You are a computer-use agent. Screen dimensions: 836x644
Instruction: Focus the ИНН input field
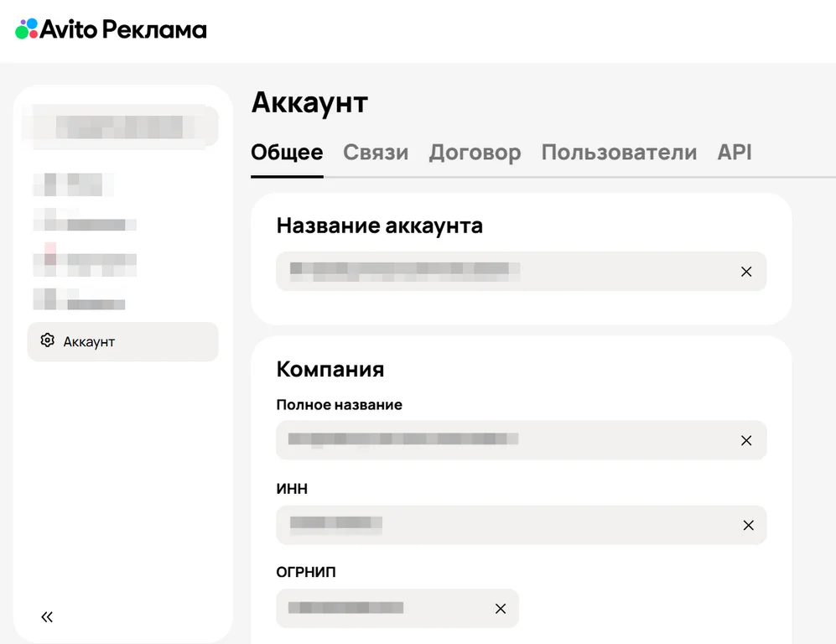(521, 525)
